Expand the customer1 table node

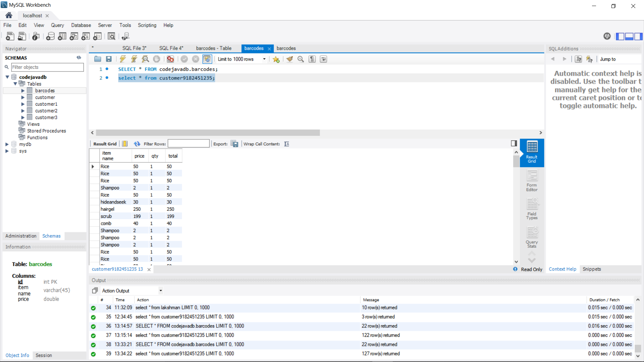pyautogui.click(x=23, y=104)
